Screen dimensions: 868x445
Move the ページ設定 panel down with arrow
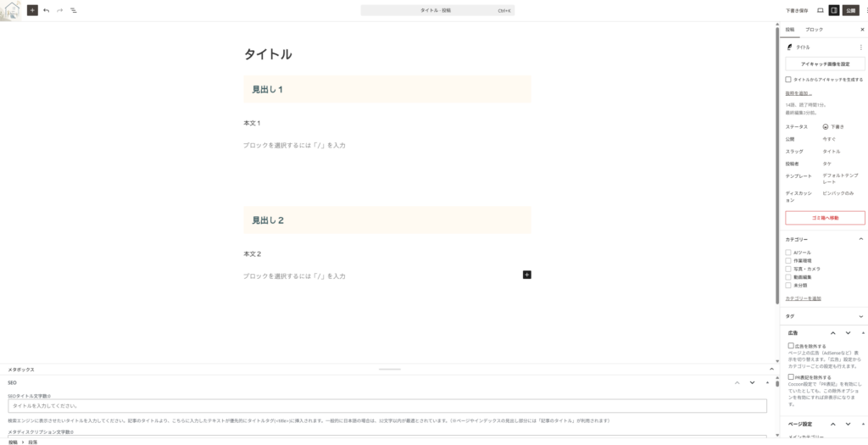pyautogui.click(x=848, y=424)
